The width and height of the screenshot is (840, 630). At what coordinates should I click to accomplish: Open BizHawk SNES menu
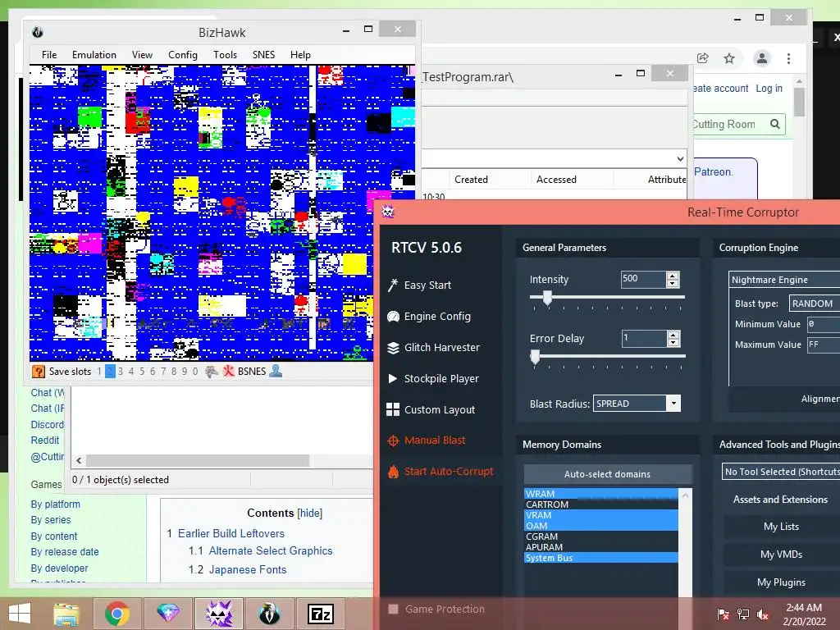263,55
